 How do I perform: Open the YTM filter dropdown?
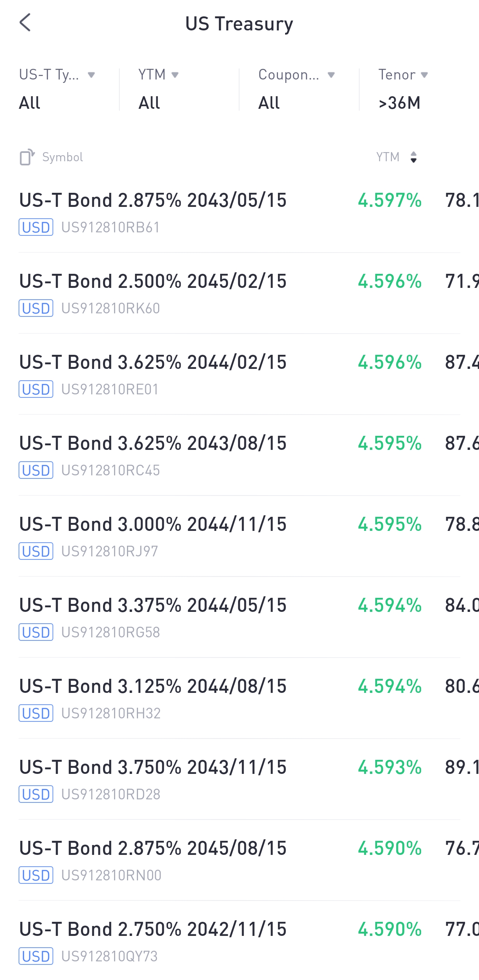[158, 88]
